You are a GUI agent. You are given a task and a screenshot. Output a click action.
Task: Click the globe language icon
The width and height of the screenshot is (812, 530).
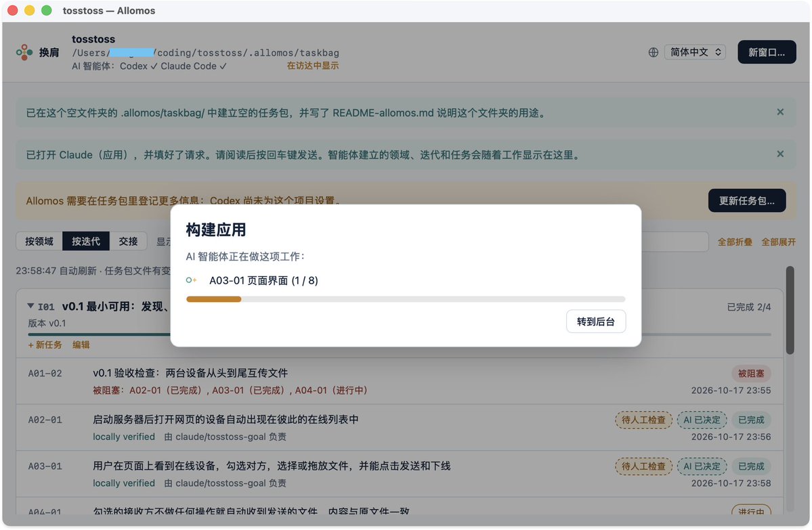pyautogui.click(x=654, y=52)
